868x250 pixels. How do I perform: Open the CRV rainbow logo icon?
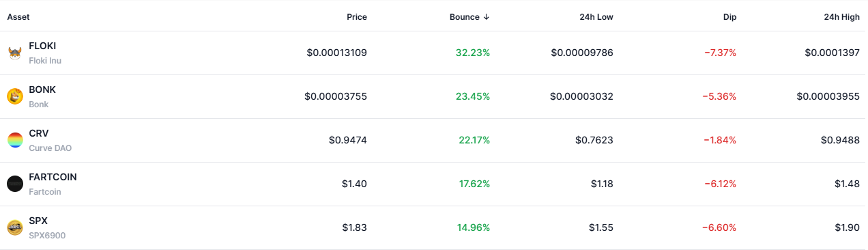(x=15, y=141)
